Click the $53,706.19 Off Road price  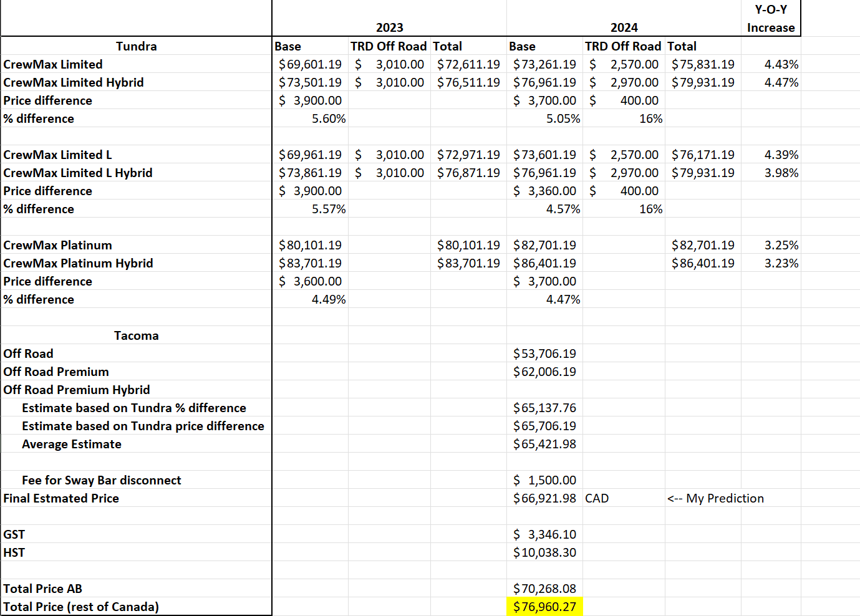[x=544, y=354]
